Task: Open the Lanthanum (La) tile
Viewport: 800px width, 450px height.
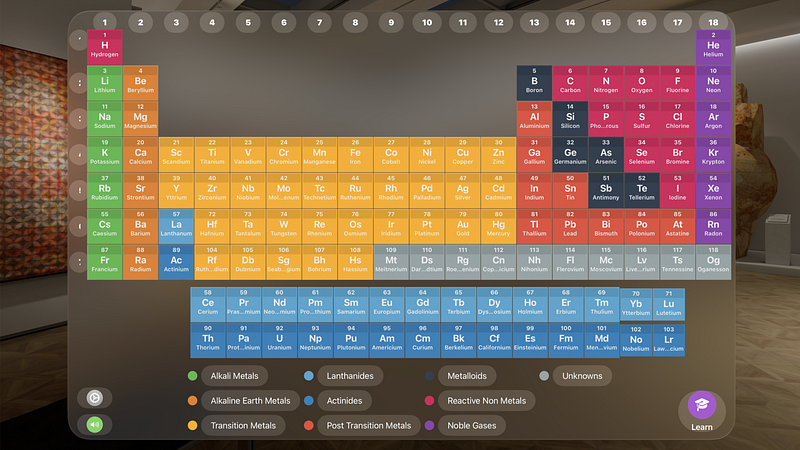Action: 176,226
